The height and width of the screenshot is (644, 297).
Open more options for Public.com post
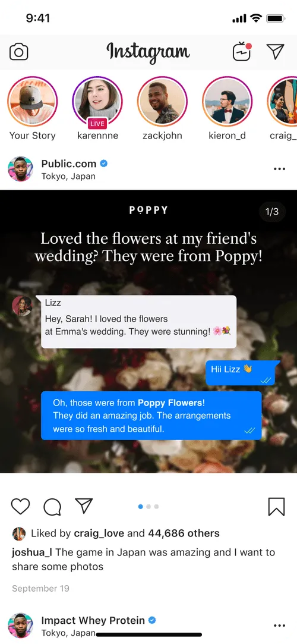click(279, 169)
